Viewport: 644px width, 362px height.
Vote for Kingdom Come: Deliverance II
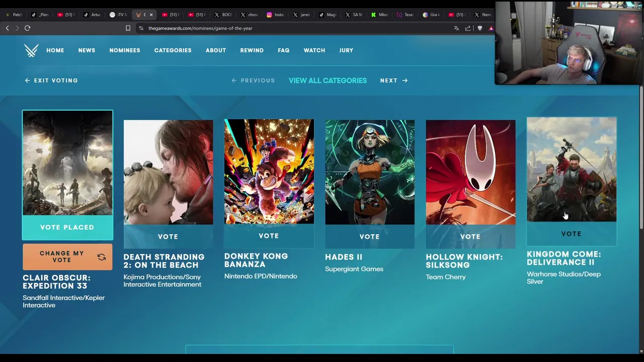point(572,234)
